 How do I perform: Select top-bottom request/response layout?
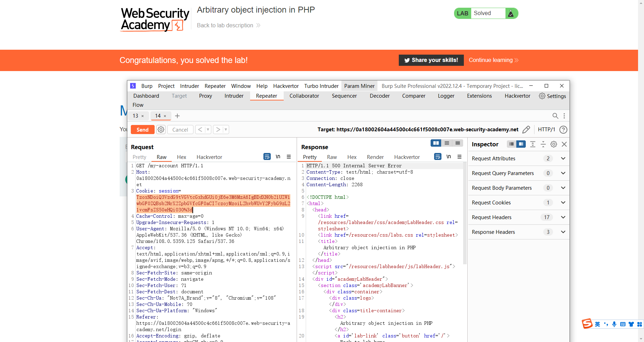click(x=447, y=143)
